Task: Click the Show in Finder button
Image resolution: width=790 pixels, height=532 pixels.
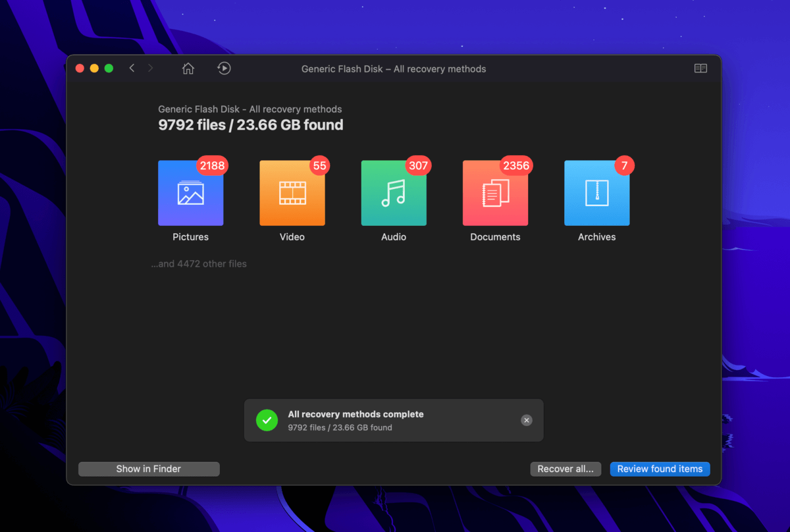Action: [149, 469]
